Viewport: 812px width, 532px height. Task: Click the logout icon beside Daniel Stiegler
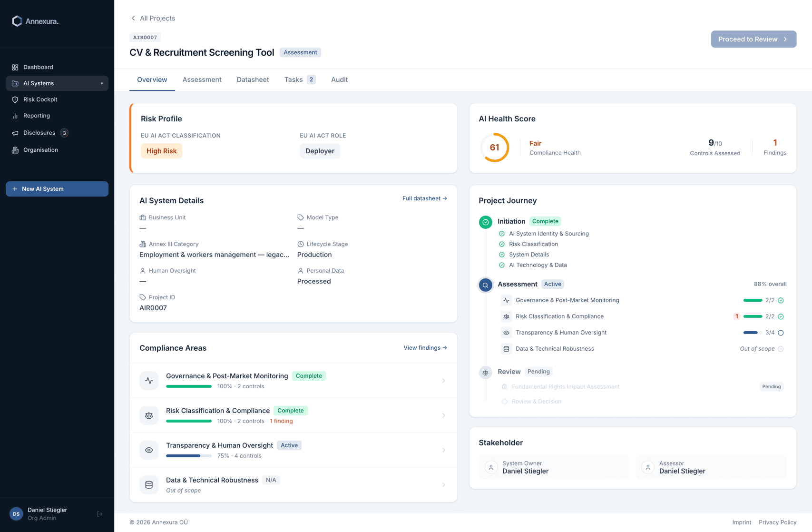100,514
